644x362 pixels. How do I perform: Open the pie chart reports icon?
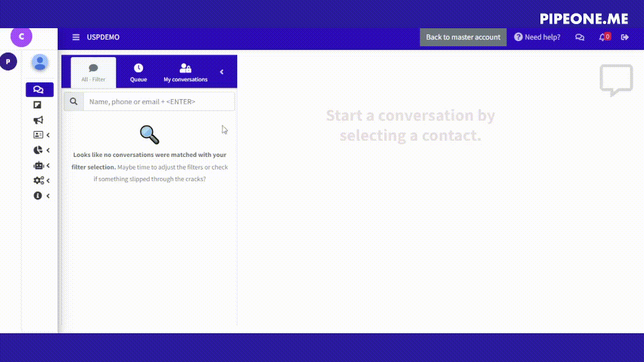click(38, 150)
